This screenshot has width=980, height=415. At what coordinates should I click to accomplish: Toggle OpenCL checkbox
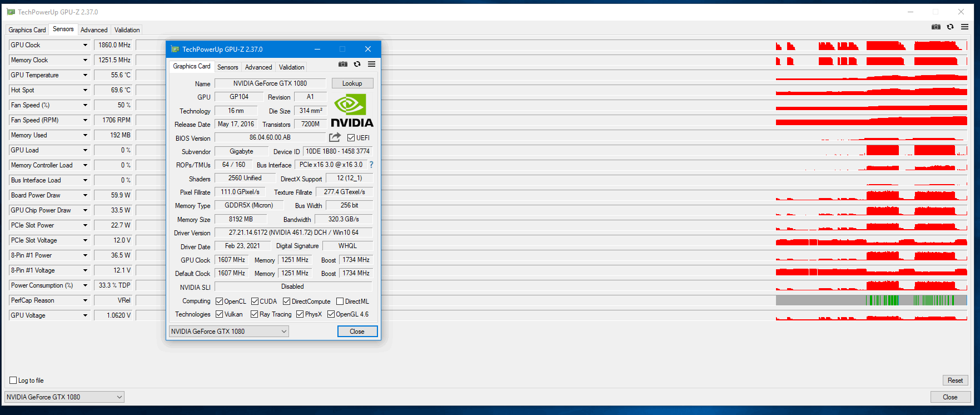(220, 302)
